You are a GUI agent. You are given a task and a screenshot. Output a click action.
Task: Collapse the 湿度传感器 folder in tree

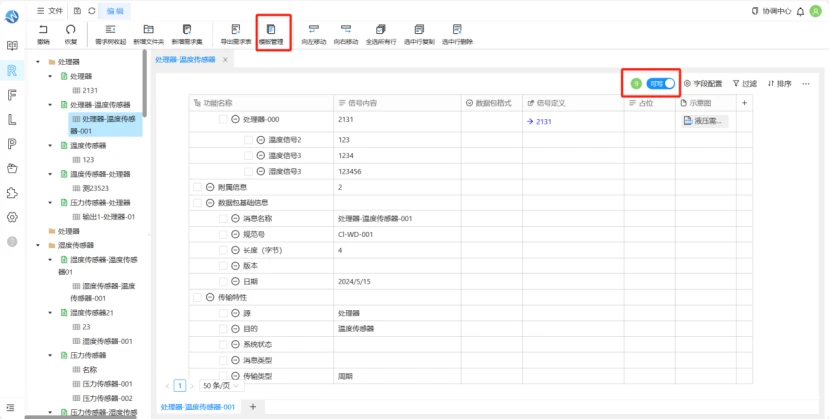tap(38, 245)
